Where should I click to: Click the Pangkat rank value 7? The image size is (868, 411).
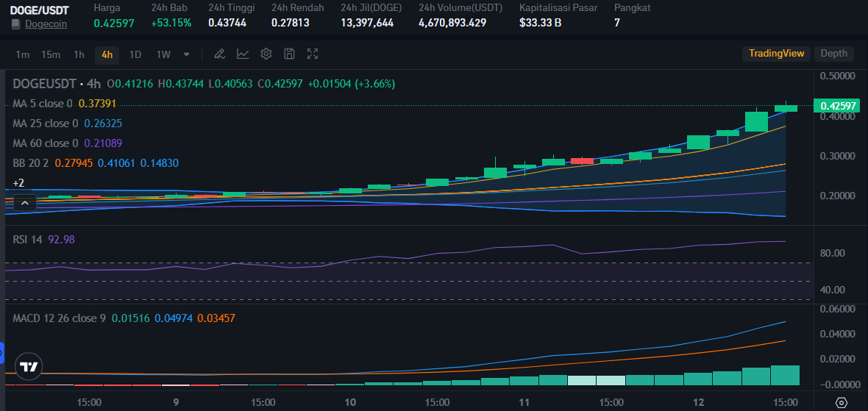[617, 23]
